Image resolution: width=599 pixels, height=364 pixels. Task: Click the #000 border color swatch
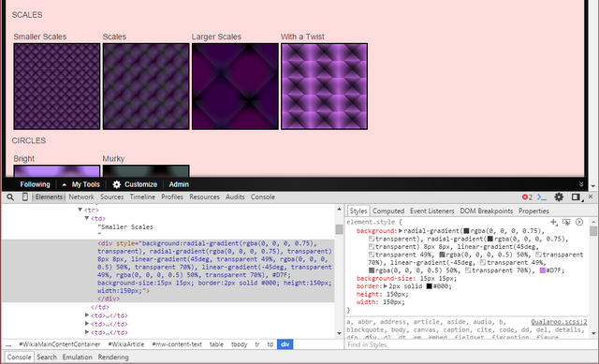(430, 286)
